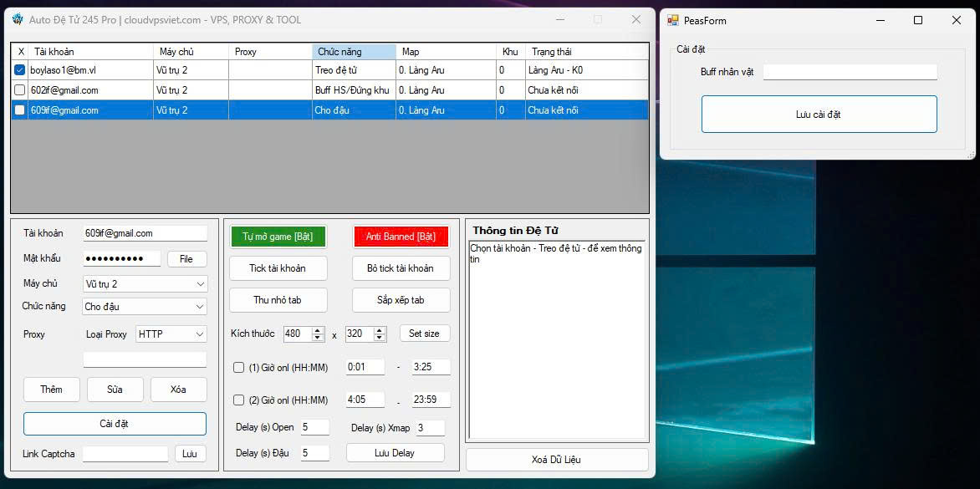This screenshot has width=980, height=489.
Task: Check the boylaso1@bm.vl account checkbox
Action: point(20,70)
